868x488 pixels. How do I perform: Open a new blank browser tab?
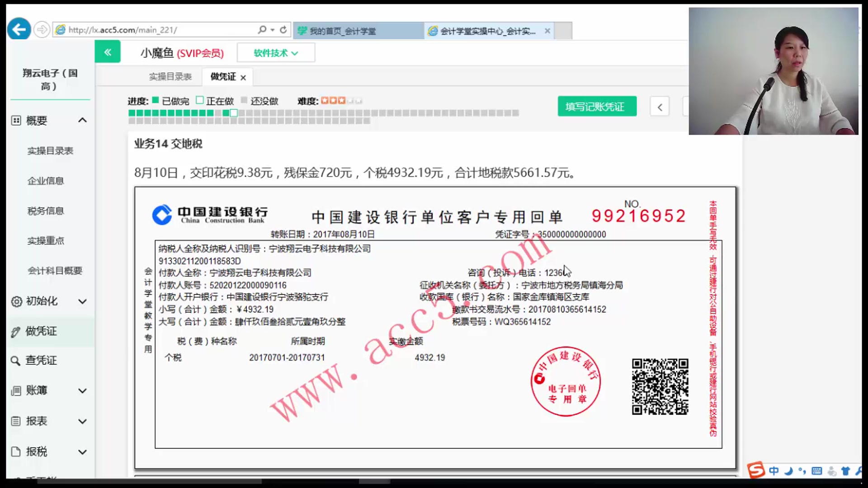click(x=563, y=31)
